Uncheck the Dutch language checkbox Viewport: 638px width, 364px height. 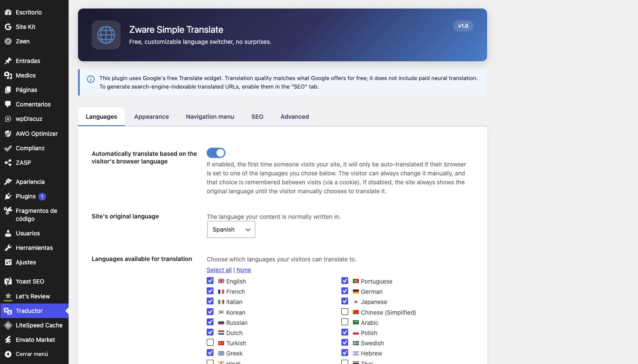pos(210,332)
